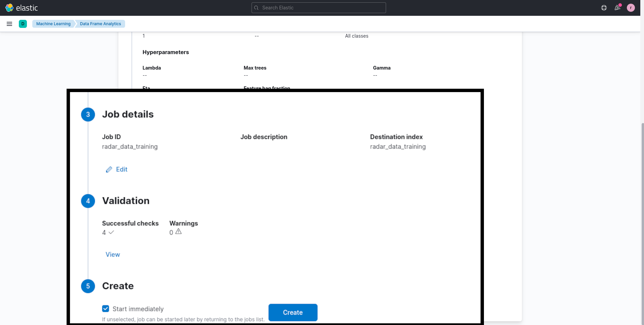Click the green D space avatar
Viewport: 644px width, 325px height.
pyautogui.click(x=23, y=24)
